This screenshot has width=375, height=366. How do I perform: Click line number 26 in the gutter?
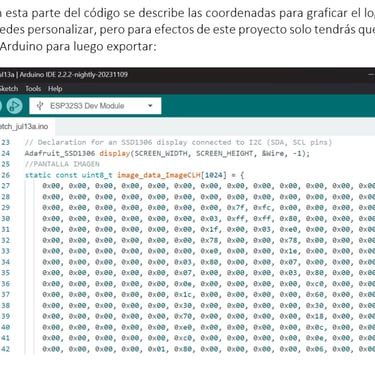pyautogui.click(x=6, y=175)
